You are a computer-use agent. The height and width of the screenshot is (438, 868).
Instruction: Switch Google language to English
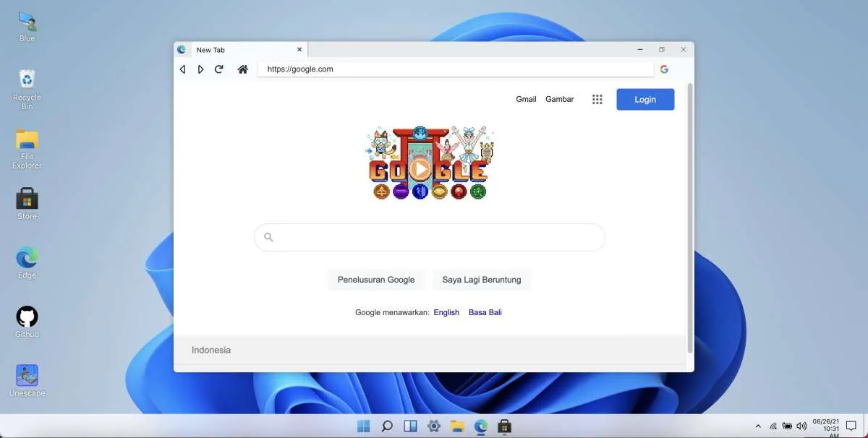click(x=446, y=312)
